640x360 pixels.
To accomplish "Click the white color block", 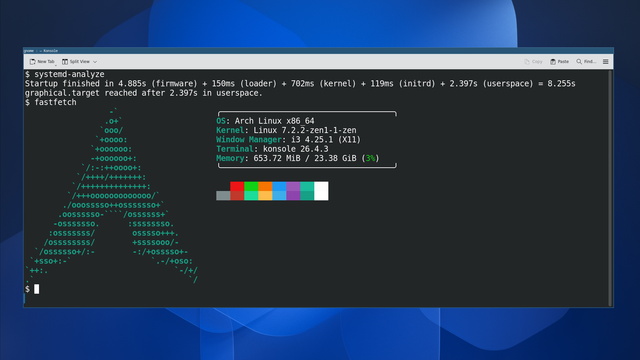I will click(x=321, y=191).
